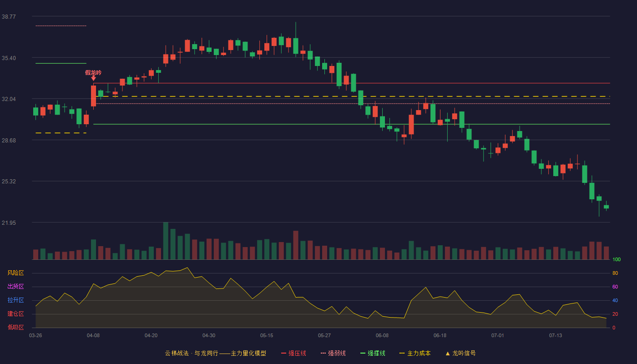
Task: Click the last green candlestick on right
Action: pos(606,207)
